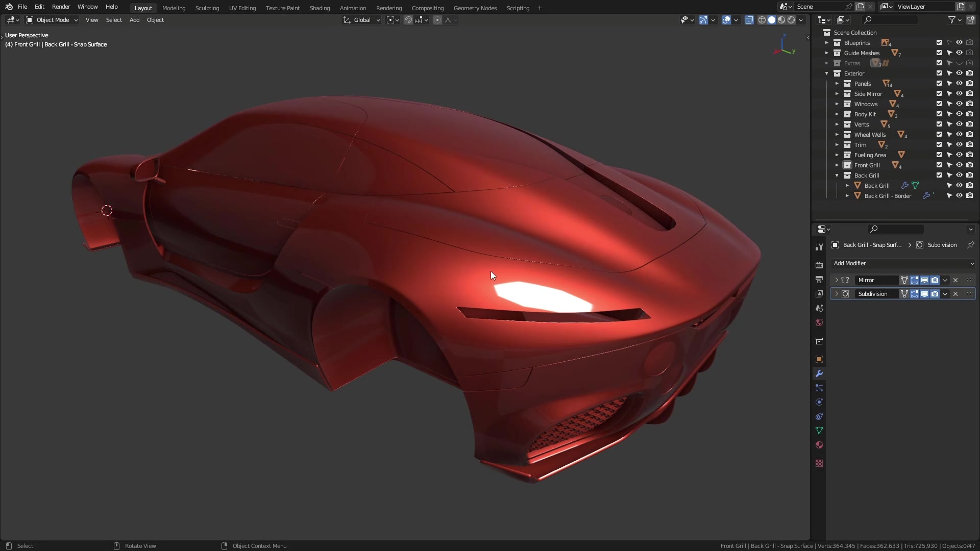Toggle Subdivision modifier render visibility

(x=935, y=294)
